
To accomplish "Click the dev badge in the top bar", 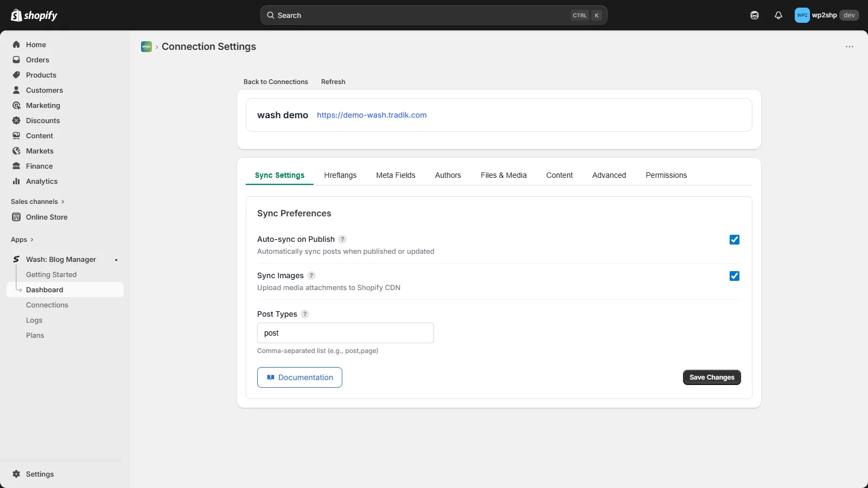I will 849,15.
